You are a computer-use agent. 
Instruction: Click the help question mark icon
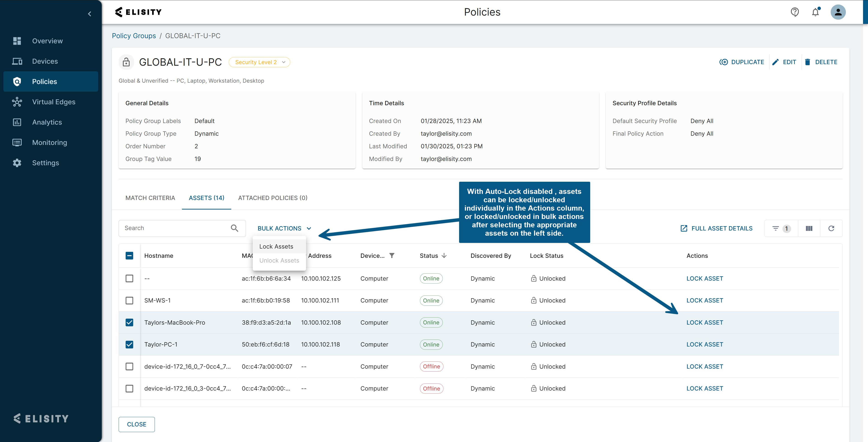click(795, 12)
